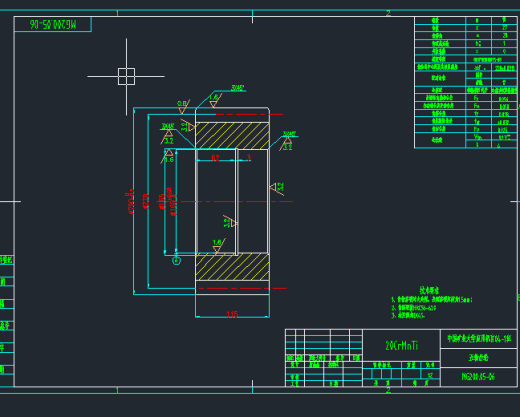
Task: Pick the upper yellow hatched section area
Action: point(232,135)
